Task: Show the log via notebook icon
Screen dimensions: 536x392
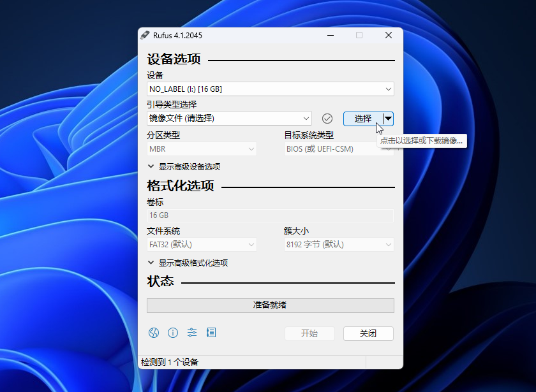Action: click(x=211, y=333)
